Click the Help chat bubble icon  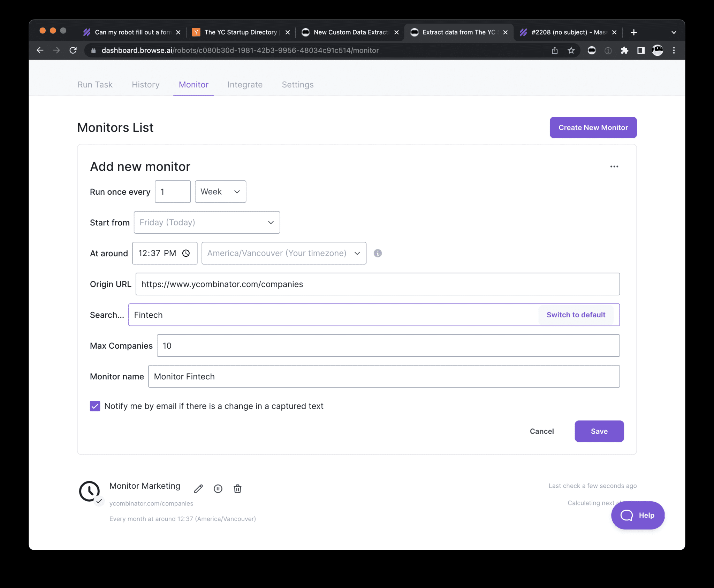[x=638, y=515]
